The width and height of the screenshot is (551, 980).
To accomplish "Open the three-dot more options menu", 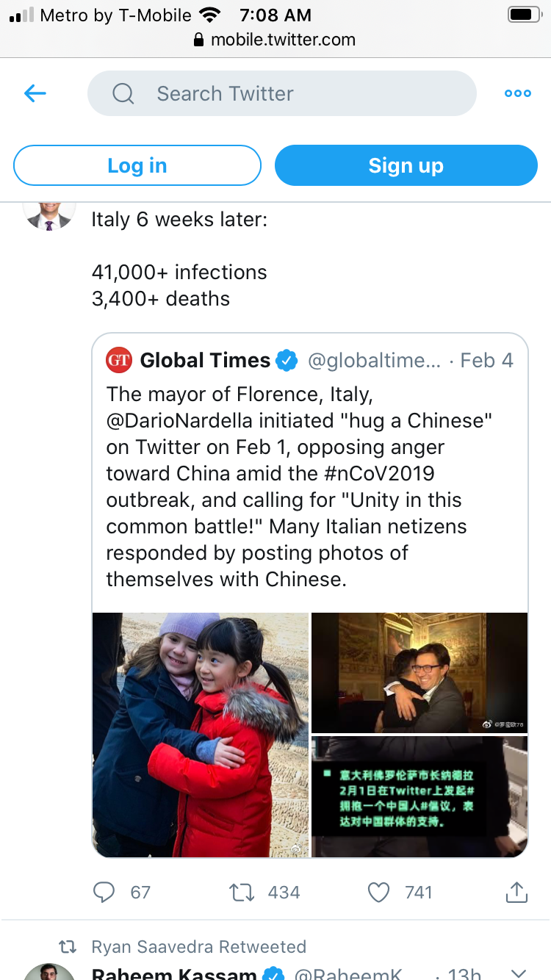I will point(517,93).
